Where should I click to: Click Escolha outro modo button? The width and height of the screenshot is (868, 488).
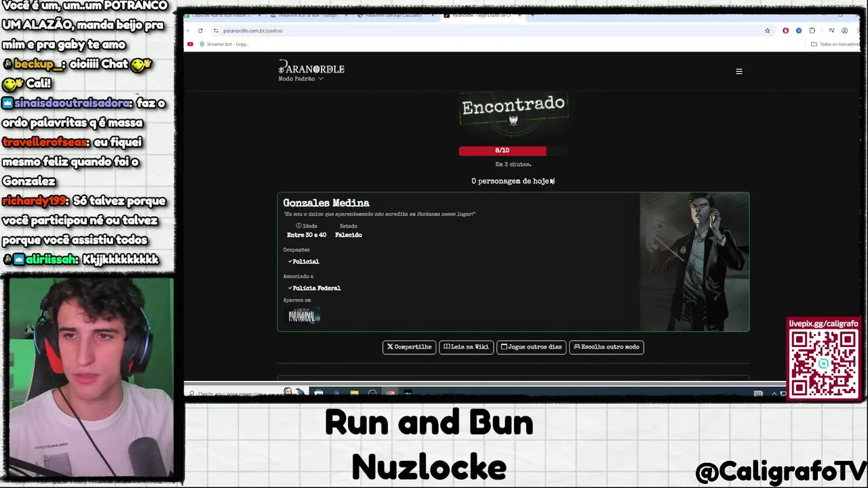click(x=606, y=347)
